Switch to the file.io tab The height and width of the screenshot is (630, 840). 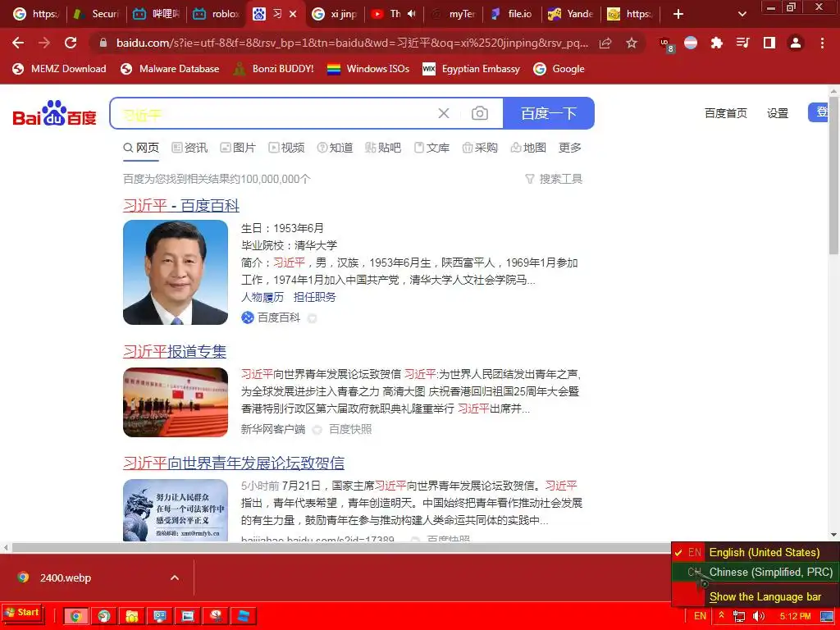tap(512, 14)
